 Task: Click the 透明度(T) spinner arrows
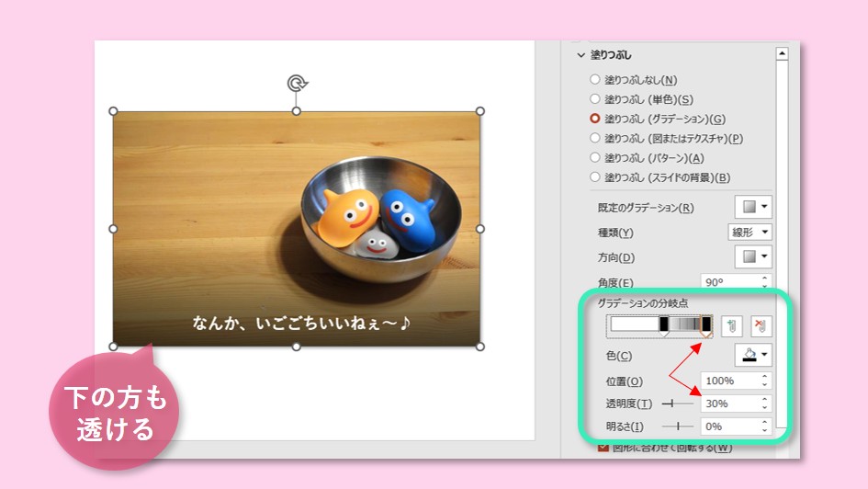coord(764,404)
